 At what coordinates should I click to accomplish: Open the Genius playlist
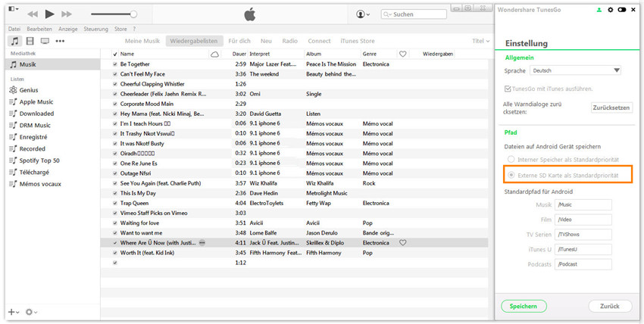click(29, 90)
